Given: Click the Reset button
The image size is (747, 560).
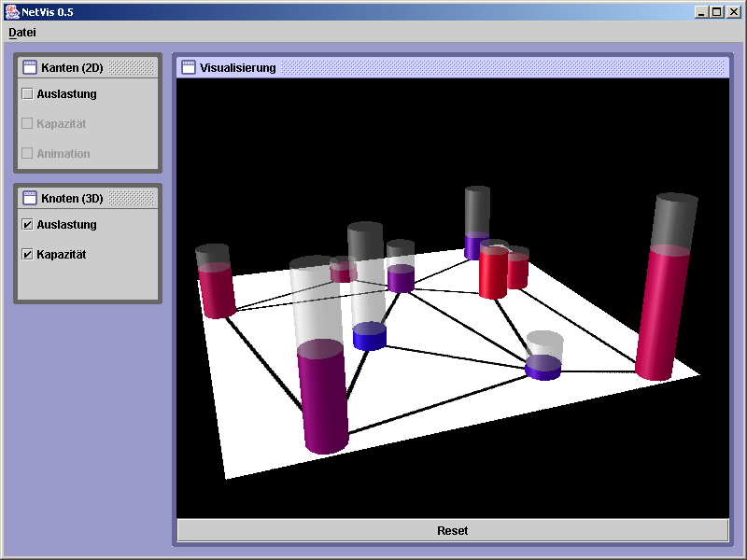Looking at the screenshot, I should (x=453, y=530).
